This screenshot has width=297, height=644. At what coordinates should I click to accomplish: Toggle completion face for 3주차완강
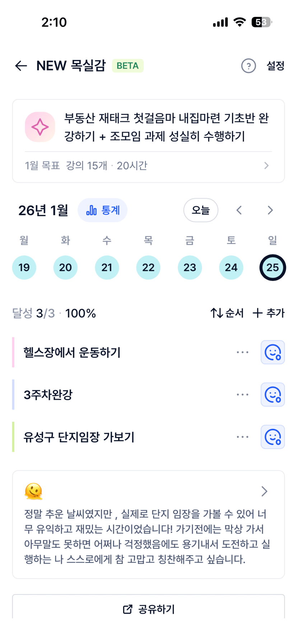[x=273, y=395]
